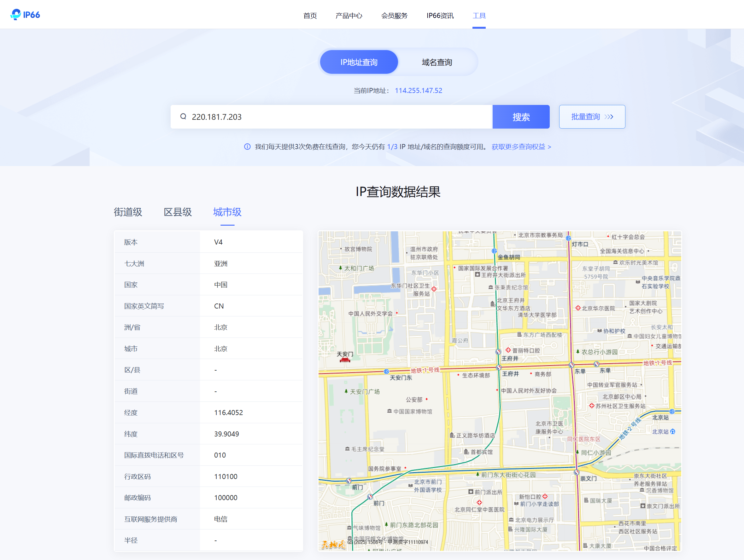
Task: Open the 会员服务 menu
Action: (394, 15)
